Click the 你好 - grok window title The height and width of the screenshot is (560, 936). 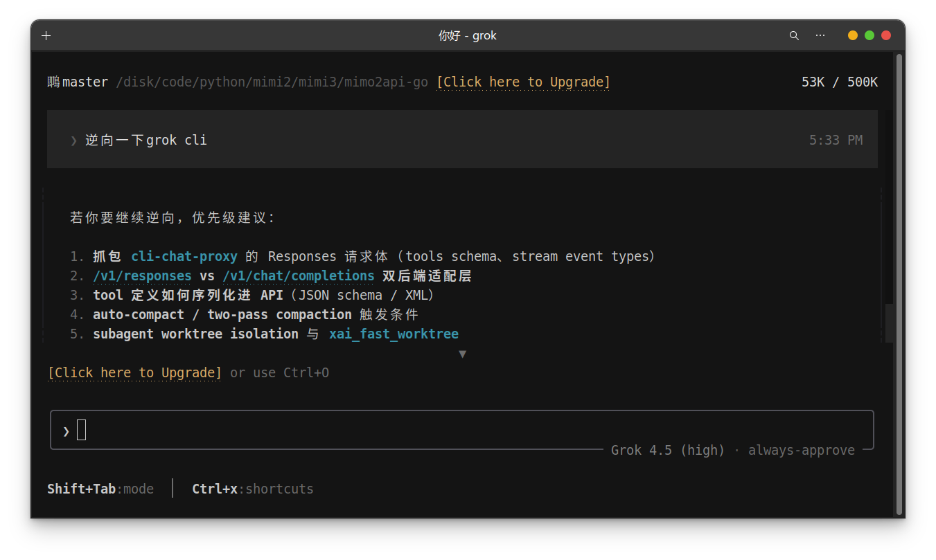point(468,36)
